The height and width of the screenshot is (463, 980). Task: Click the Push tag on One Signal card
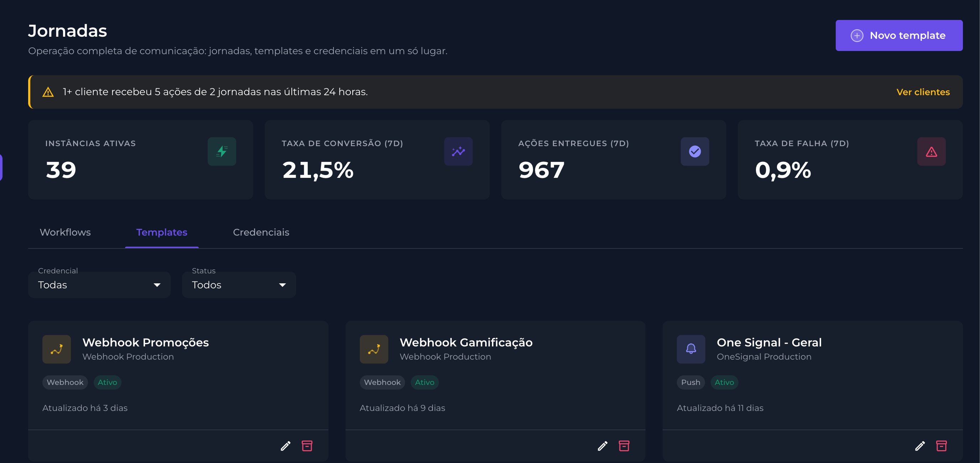tap(690, 382)
